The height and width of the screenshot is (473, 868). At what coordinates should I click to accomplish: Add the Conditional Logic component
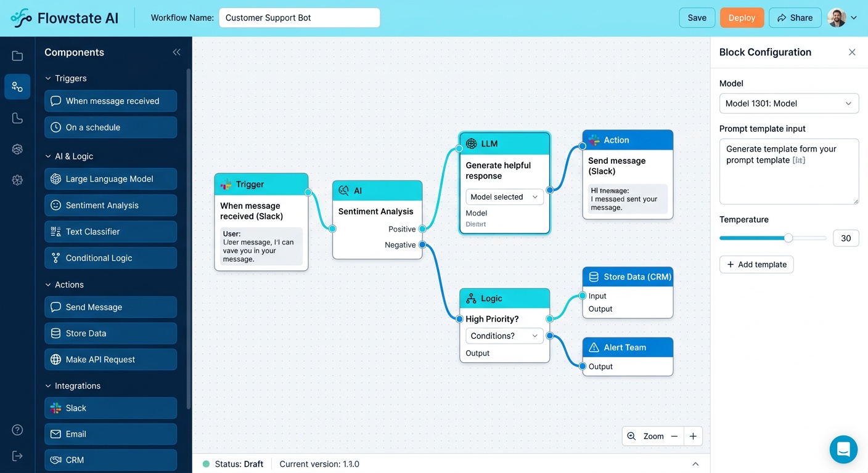pyautogui.click(x=110, y=258)
